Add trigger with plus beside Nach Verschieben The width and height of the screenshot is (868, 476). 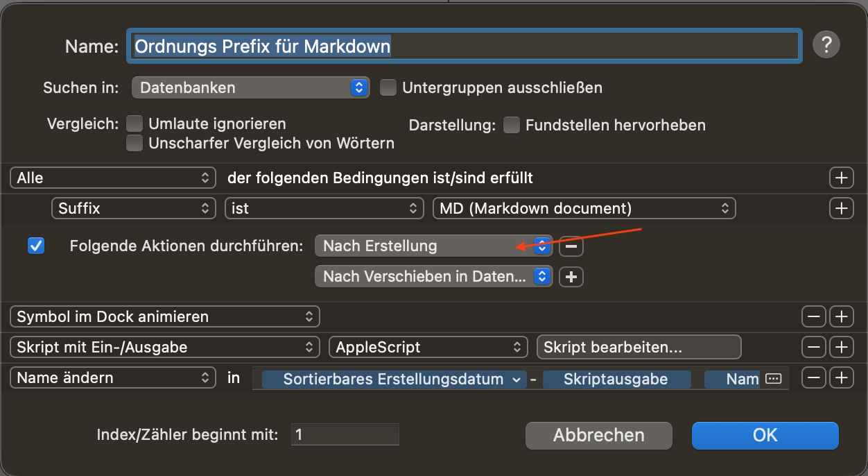point(571,276)
